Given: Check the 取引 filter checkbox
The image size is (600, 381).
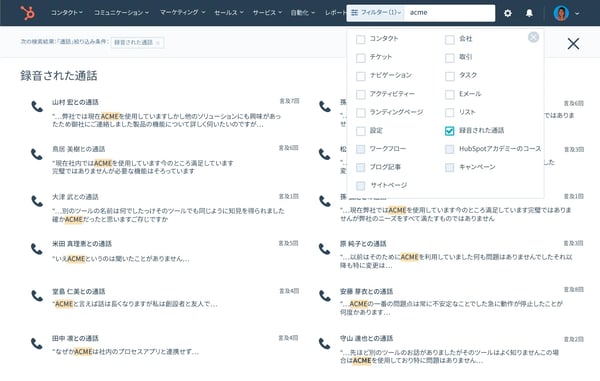Looking at the screenshot, I should tap(450, 57).
